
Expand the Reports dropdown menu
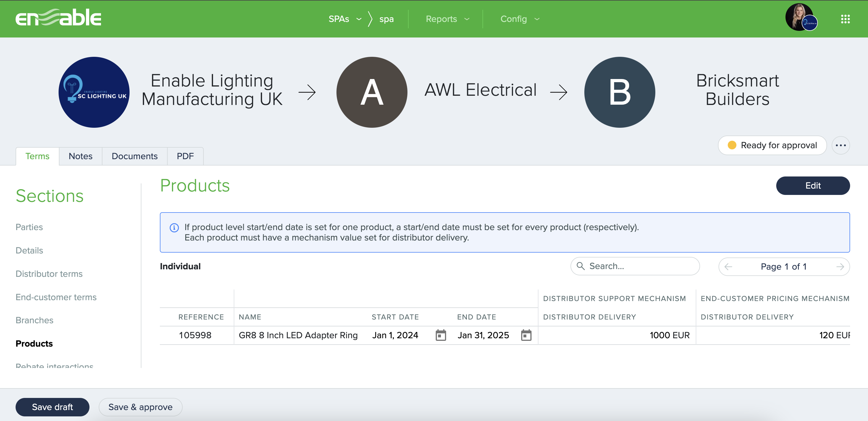point(447,19)
